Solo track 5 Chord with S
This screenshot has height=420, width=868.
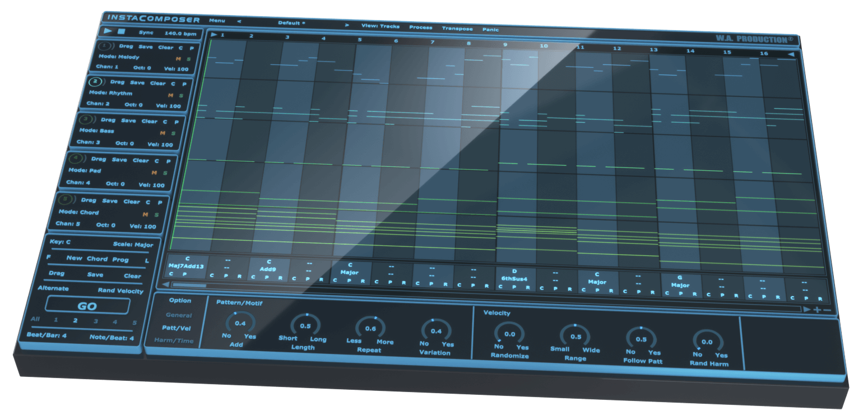click(156, 214)
